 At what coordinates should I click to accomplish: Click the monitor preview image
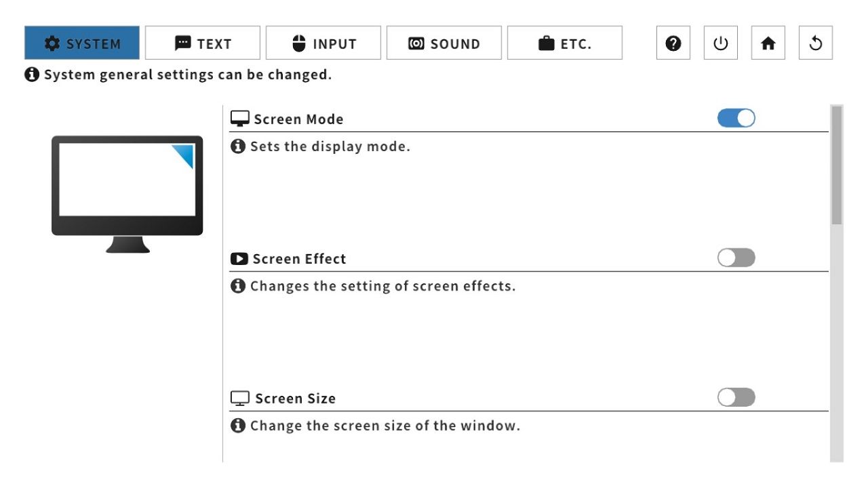(127, 194)
